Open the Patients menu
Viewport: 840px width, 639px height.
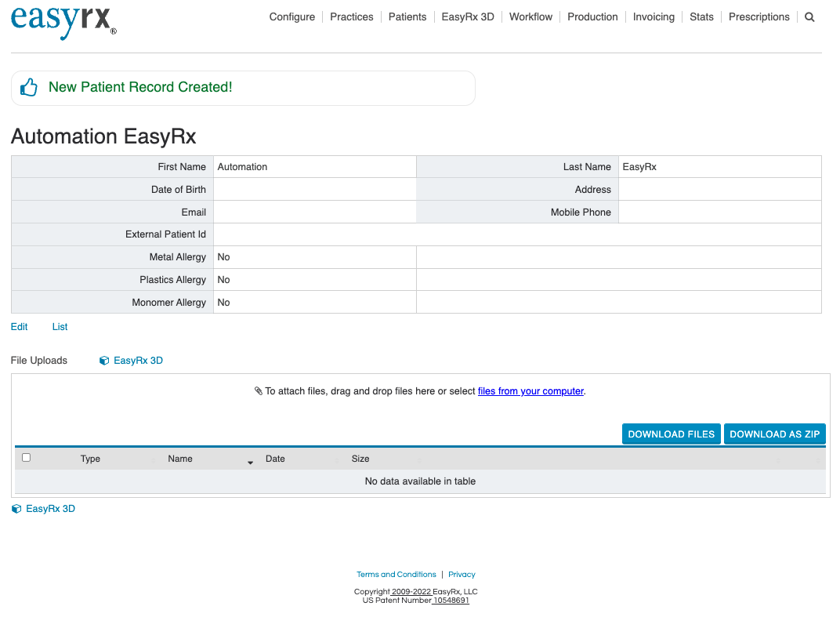tap(407, 17)
